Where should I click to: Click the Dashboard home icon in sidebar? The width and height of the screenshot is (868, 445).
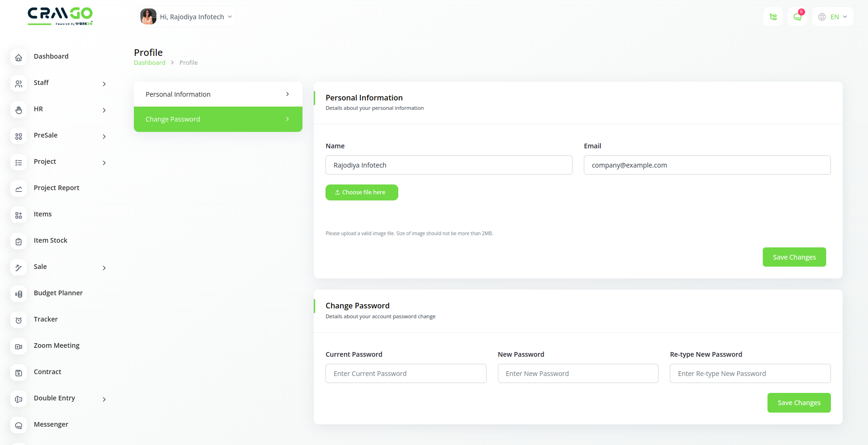click(x=19, y=57)
